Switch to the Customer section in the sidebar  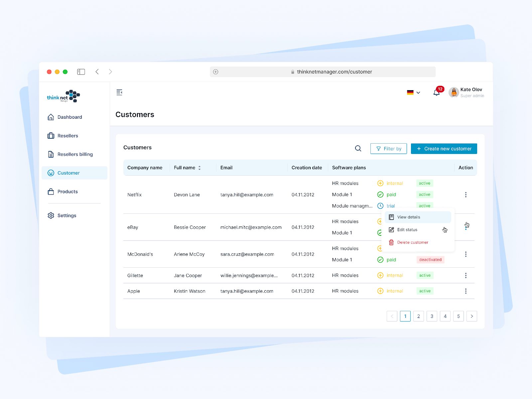[x=68, y=173]
